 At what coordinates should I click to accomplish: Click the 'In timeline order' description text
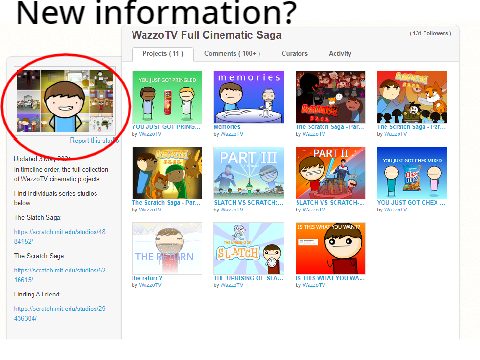click(x=61, y=174)
